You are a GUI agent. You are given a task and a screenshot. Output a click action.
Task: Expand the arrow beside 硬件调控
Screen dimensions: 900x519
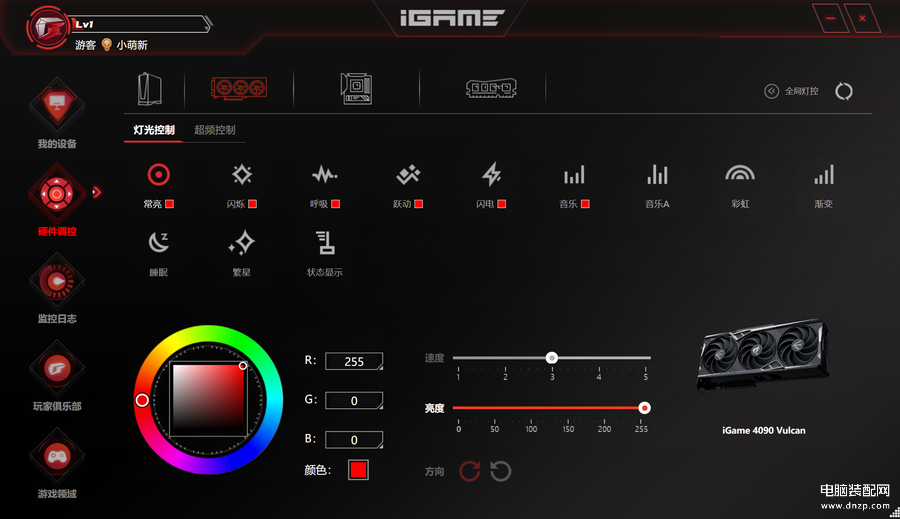pos(96,192)
